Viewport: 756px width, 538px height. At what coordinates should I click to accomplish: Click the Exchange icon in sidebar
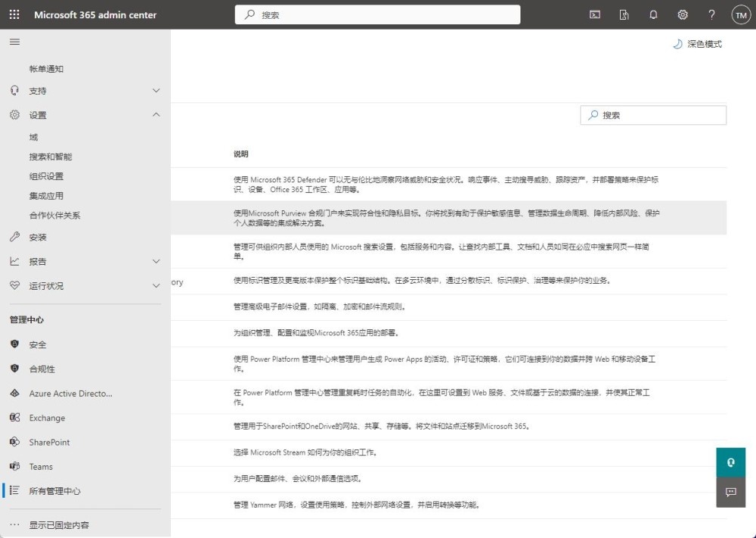point(14,418)
